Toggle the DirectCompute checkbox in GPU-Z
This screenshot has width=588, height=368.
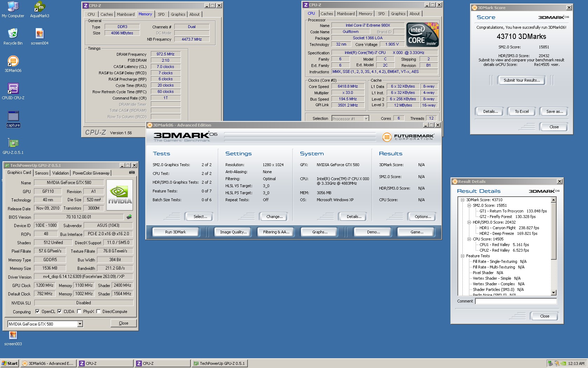(x=98, y=312)
